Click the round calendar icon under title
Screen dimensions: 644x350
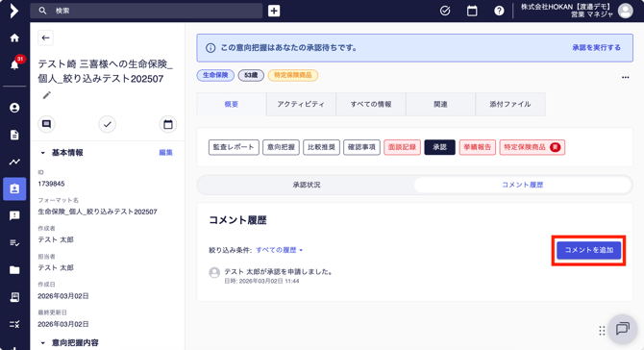168,124
